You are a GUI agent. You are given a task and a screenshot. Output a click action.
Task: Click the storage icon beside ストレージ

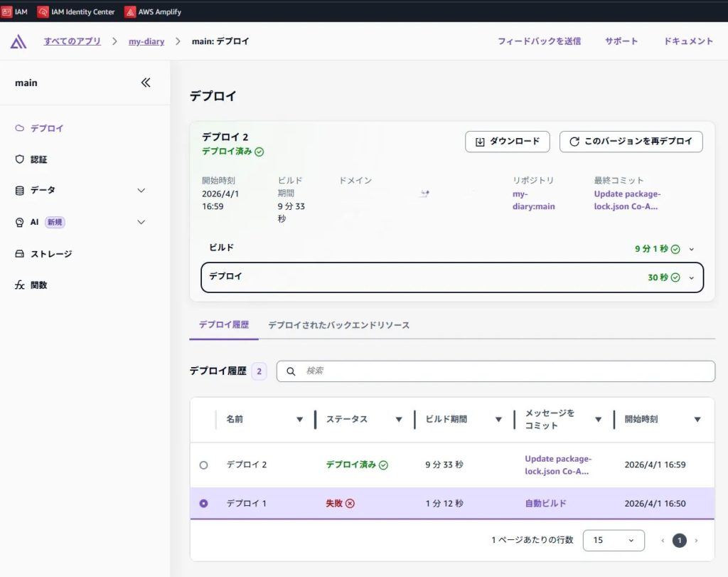[x=20, y=254]
